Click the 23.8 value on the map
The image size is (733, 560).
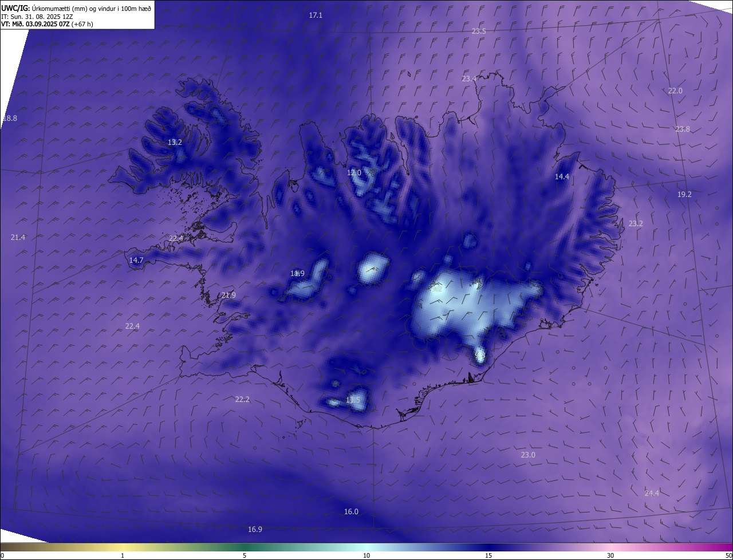pos(683,129)
